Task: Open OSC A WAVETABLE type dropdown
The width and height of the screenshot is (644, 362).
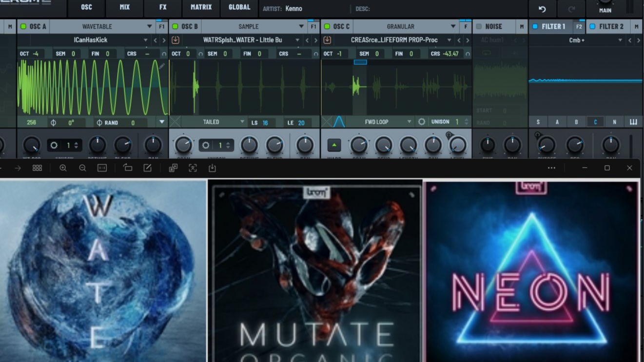Action: click(x=102, y=26)
